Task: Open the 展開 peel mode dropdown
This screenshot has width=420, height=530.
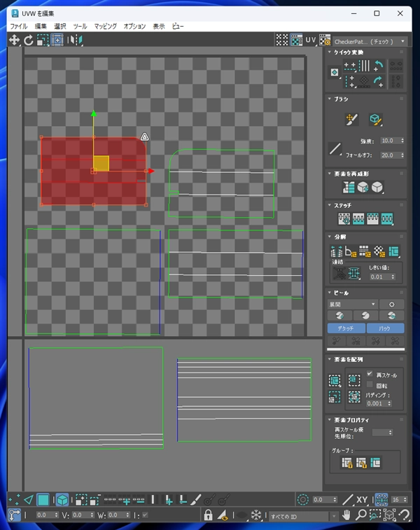Action: tap(352, 305)
